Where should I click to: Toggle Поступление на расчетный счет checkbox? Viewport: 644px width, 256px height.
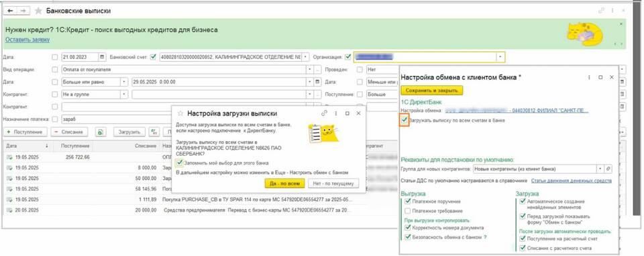[523, 239]
